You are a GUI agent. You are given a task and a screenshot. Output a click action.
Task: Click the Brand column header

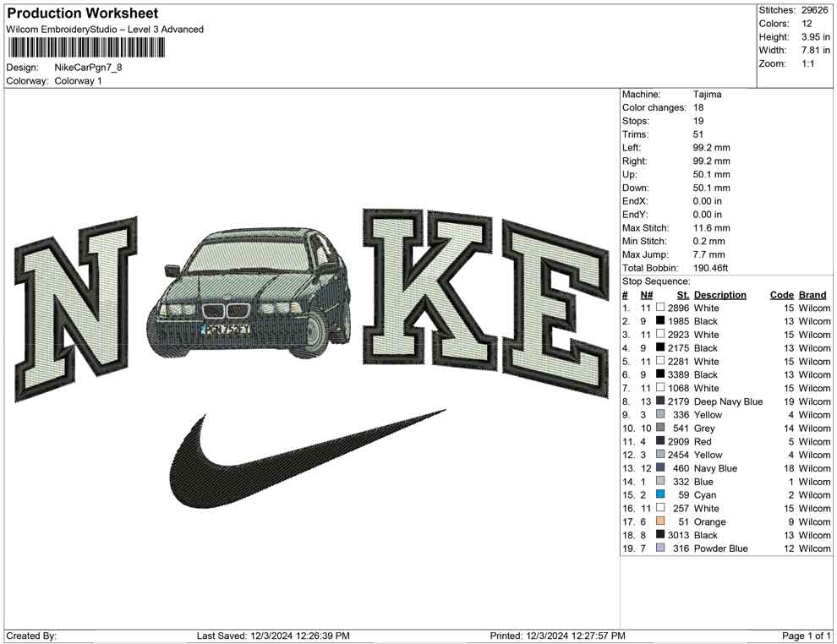pyautogui.click(x=812, y=295)
